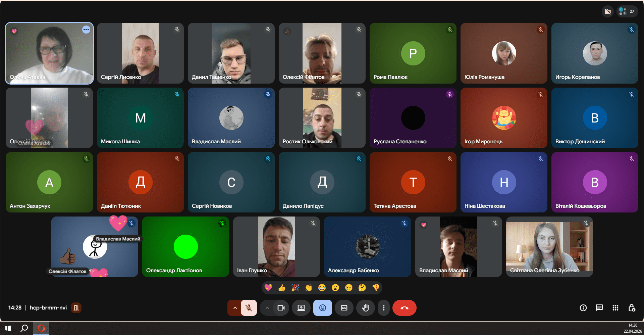Select Світлана Олегівна Зубенко's video tile
Image resolution: width=644 pixels, height=335 pixels.
[549, 247]
